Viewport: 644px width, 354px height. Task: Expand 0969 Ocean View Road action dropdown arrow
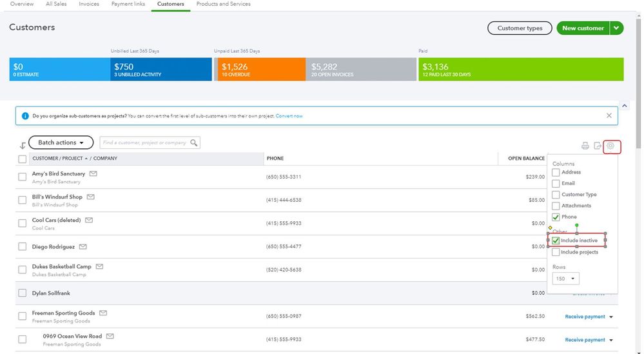[611, 340]
